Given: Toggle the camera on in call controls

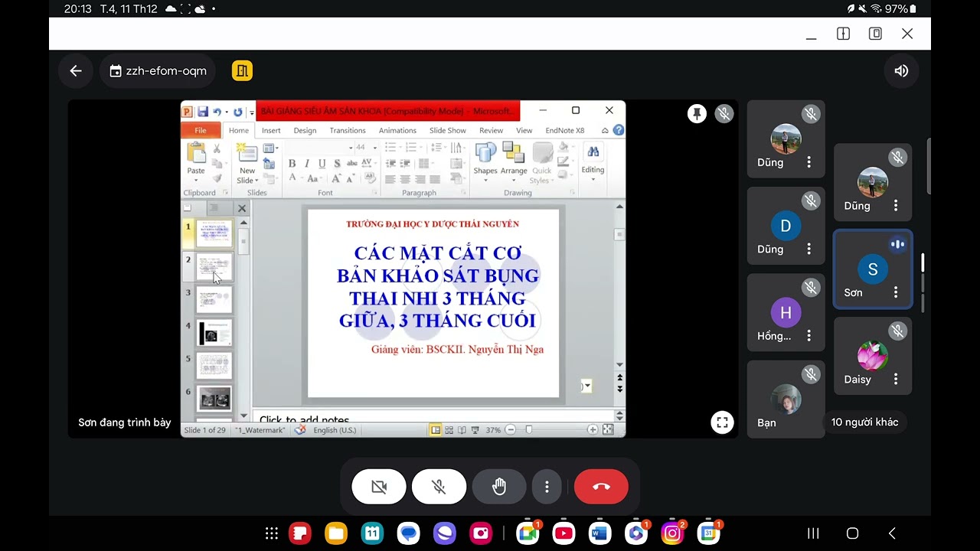Looking at the screenshot, I should pos(379,487).
